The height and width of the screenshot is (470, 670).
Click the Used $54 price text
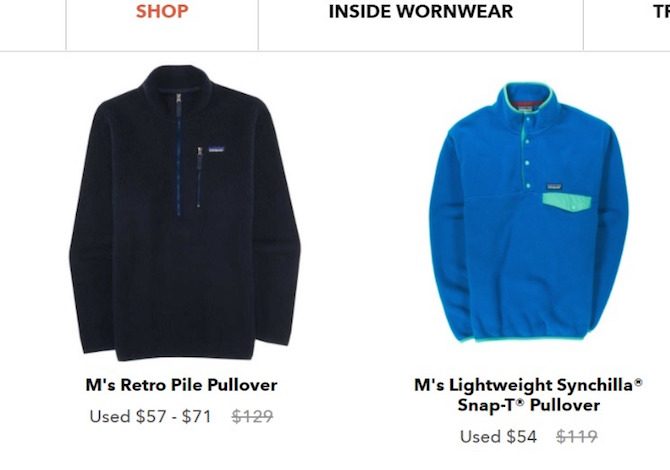click(x=498, y=437)
